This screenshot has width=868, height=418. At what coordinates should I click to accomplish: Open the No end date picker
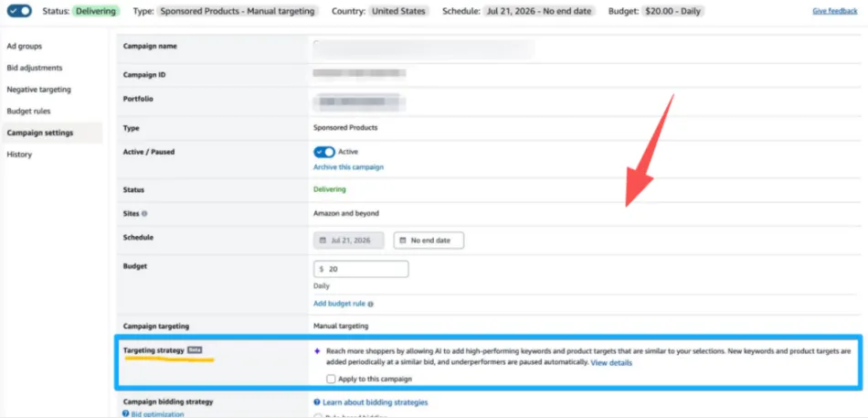pos(429,241)
